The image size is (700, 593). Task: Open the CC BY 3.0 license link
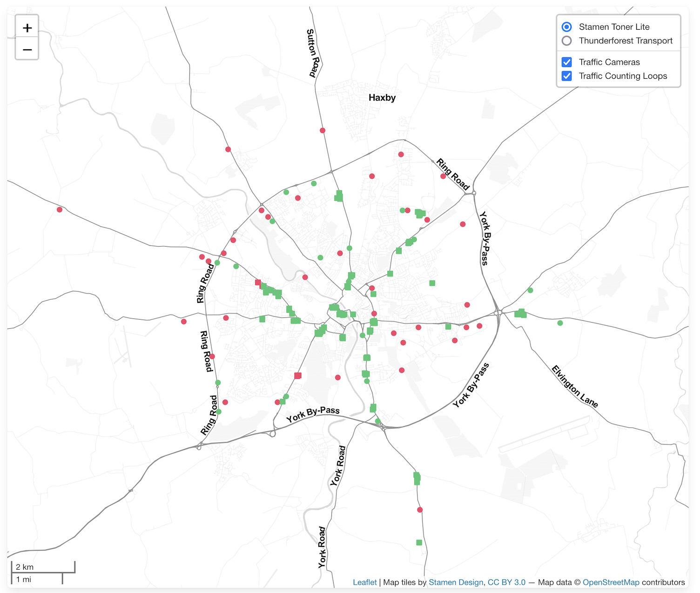[x=506, y=582]
